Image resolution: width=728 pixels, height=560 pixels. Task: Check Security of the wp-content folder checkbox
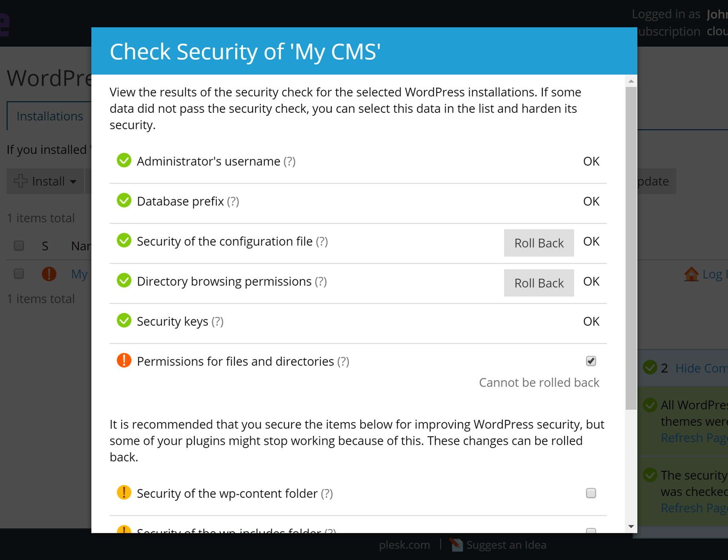coord(591,493)
